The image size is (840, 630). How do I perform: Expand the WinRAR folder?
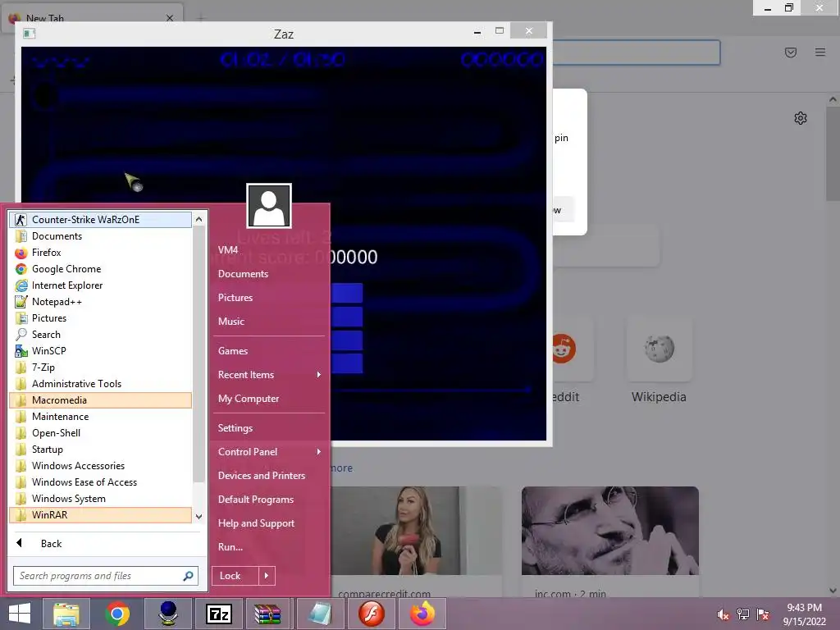100,515
